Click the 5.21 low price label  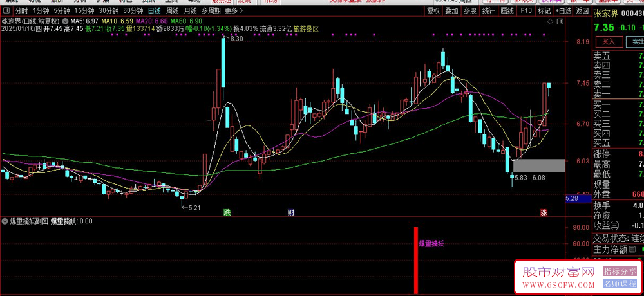point(194,208)
